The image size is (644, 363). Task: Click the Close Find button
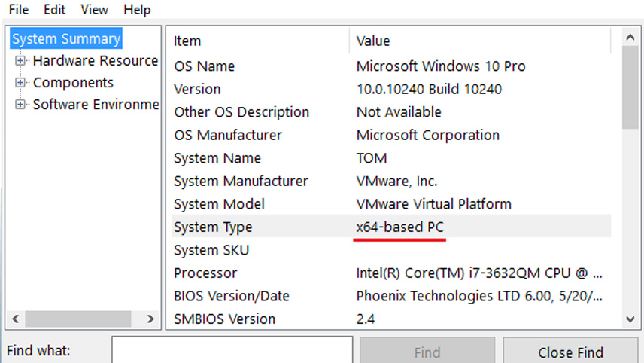(570, 352)
